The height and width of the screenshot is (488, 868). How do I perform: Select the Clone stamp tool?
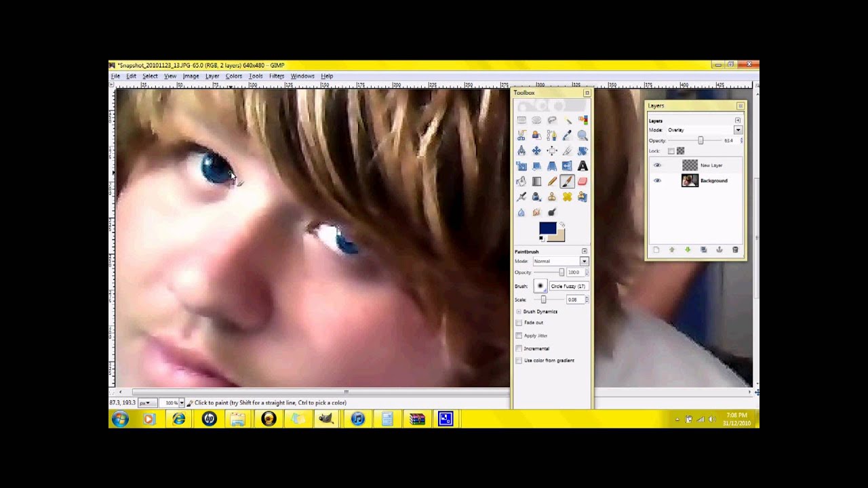pos(552,197)
